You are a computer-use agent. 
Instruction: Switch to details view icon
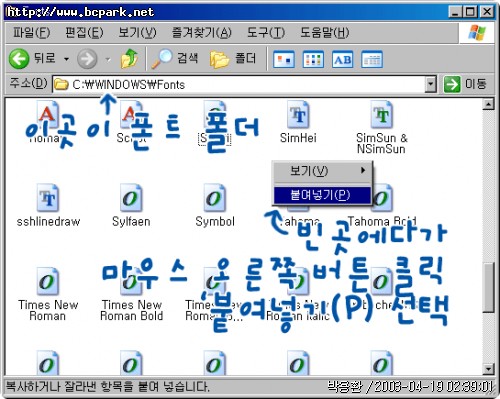point(372,60)
